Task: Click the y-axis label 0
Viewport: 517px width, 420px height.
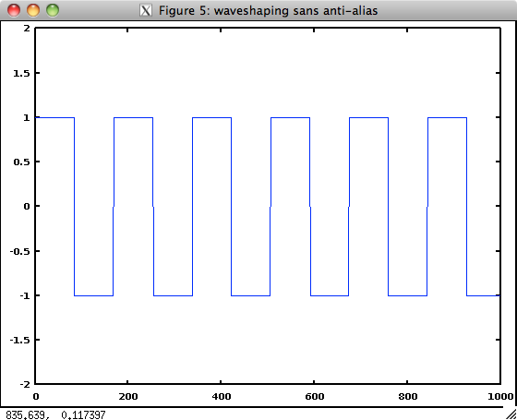Action: click(27, 207)
